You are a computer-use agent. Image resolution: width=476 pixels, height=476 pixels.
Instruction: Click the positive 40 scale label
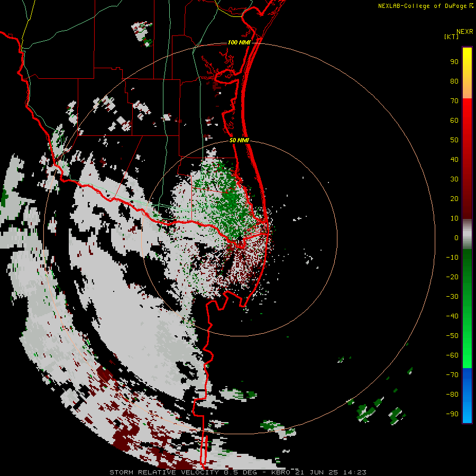coord(454,159)
